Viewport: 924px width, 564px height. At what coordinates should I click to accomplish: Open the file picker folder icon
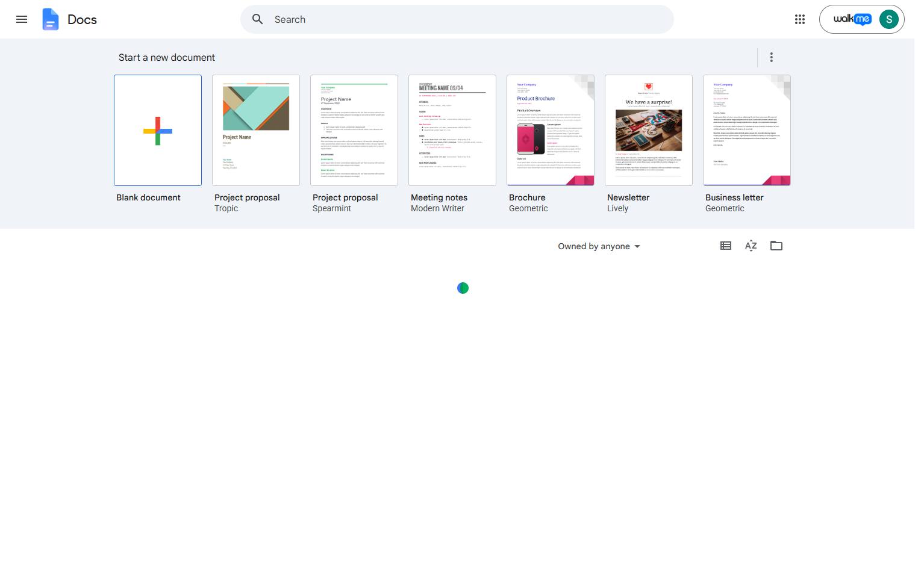tap(776, 246)
